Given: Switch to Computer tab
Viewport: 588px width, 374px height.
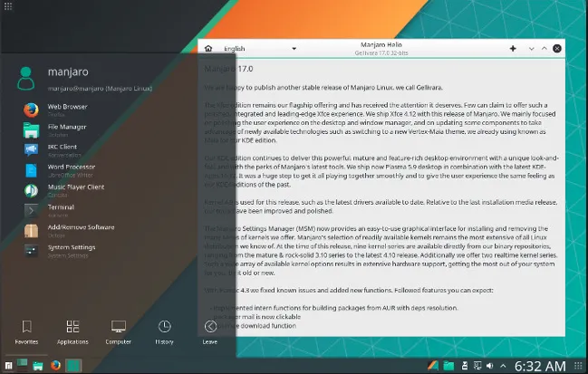Looking at the screenshot, I should pos(118,332).
